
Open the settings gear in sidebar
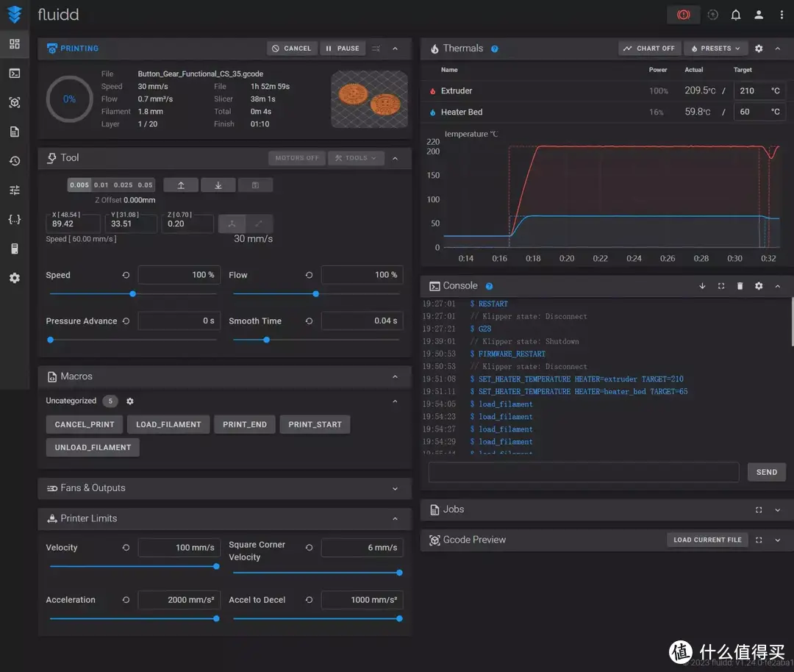15,279
